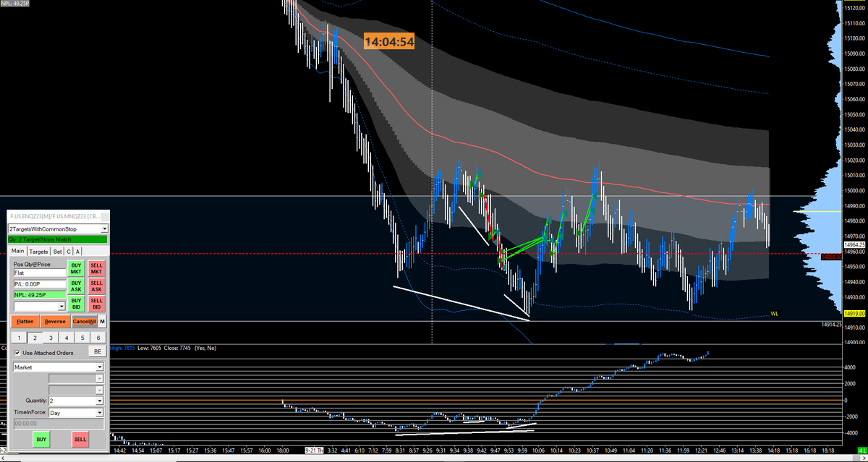
Task: Click the green Qty: 2 Target/Stops Match bar
Action: point(57,239)
